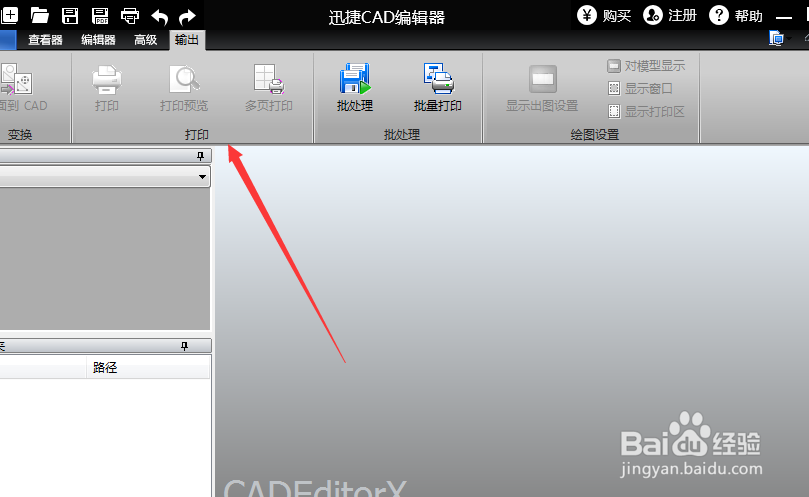
Task: Toggle the 显示打印区 option
Action: click(x=646, y=111)
